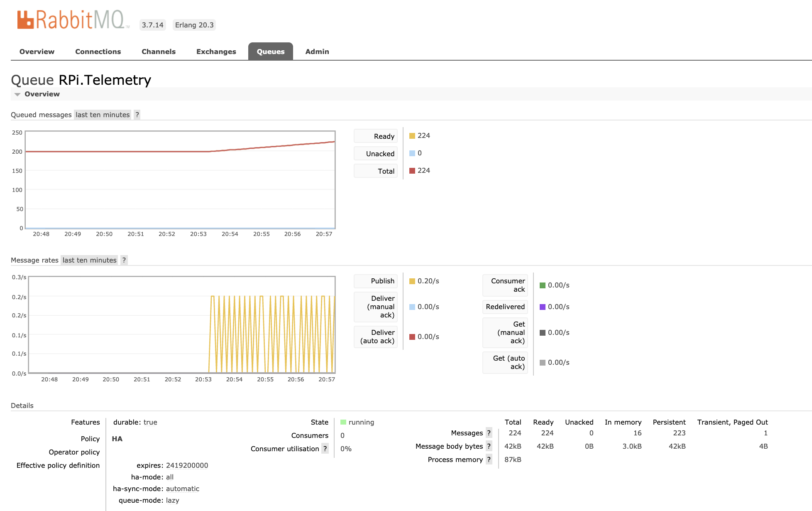Screen dimensions: 812x511
Task: Change Queued messages time range 'last ten minutes'
Action: click(103, 115)
